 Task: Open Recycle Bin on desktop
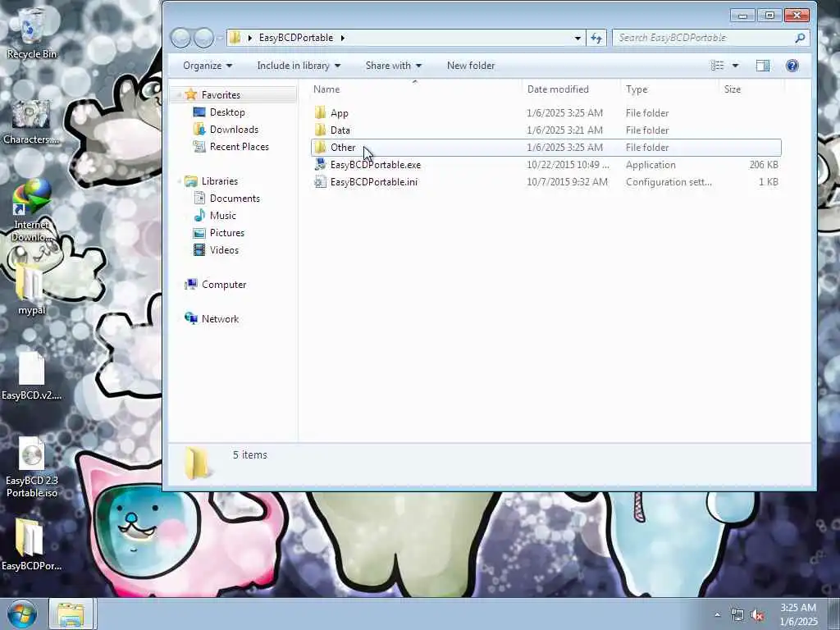coord(31,34)
